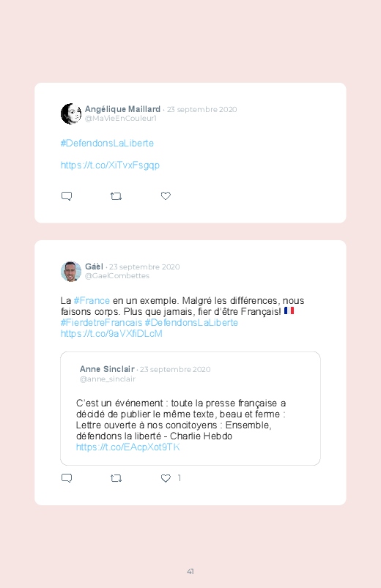Retweet Gaël's tweet
Viewport: 381px width, 588px height.
(116, 478)
